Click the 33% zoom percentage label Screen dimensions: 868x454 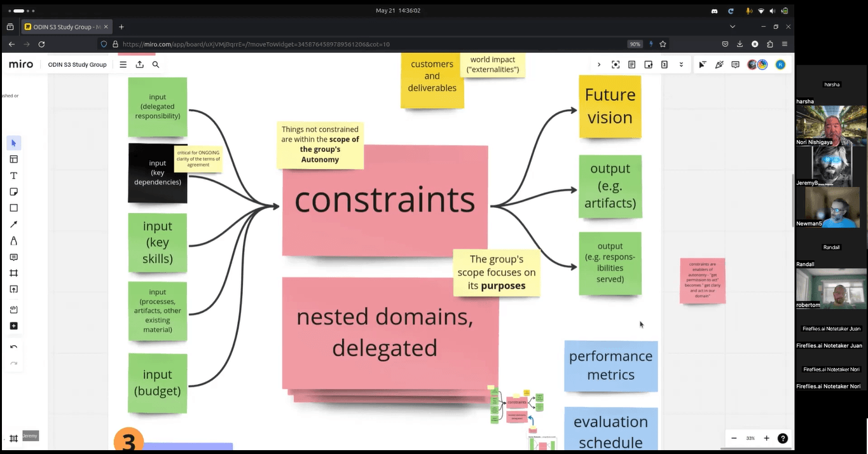point(750,438)
